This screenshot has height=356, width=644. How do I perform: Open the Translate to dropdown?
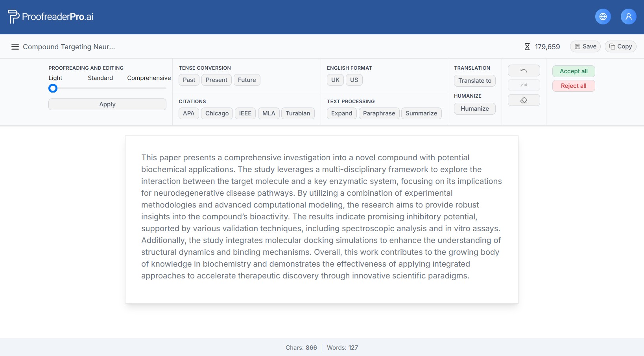pyautogui.click(x=474, y=81)
